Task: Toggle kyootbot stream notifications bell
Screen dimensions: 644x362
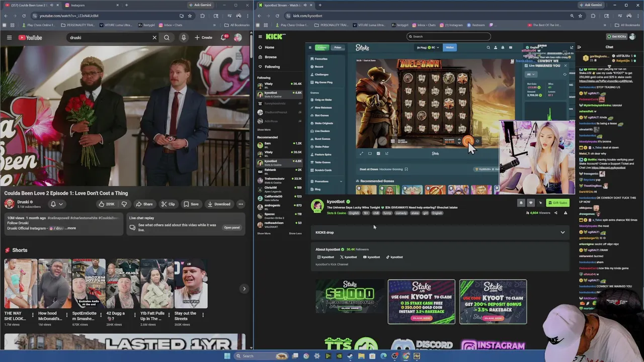Action: (521, 203)
